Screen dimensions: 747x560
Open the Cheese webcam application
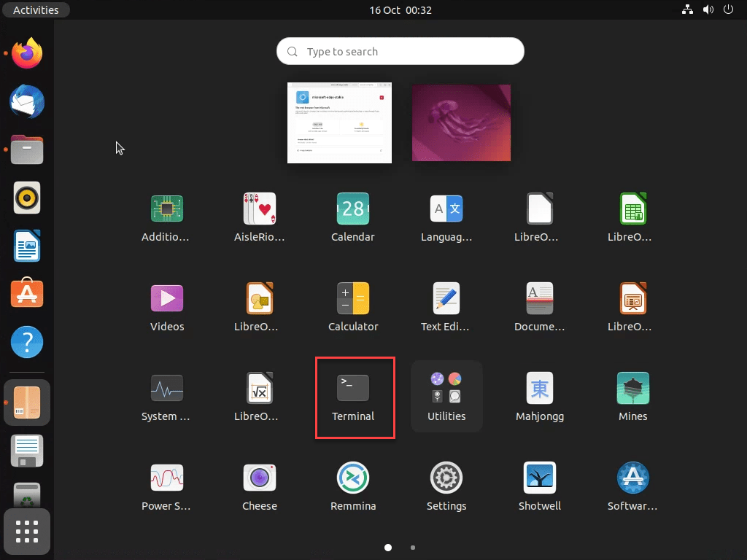click(x=259, y=478)
